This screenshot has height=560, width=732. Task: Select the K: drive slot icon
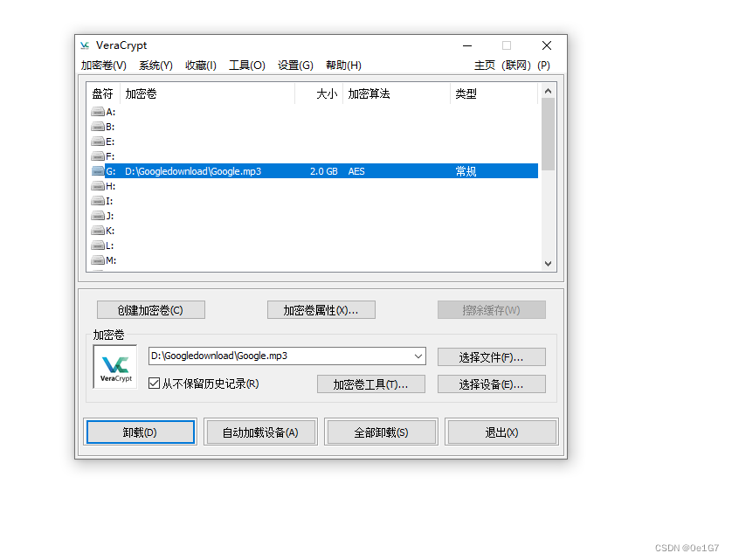point(98,231)
